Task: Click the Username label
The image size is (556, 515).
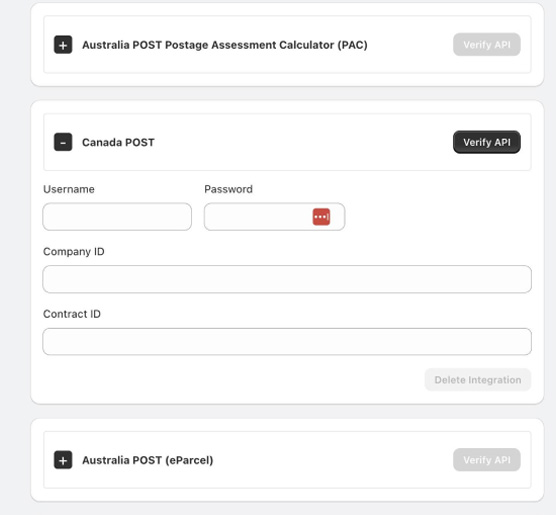Action: [69, 189]
